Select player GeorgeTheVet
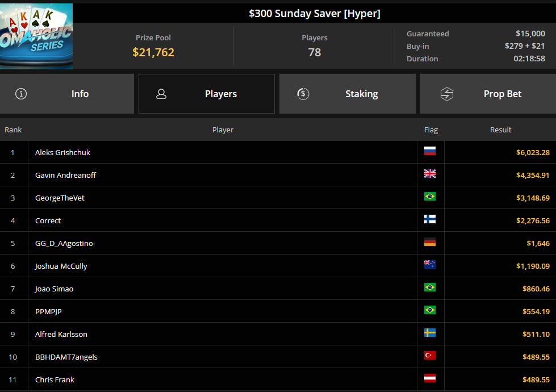 click(x=60, y=198)
